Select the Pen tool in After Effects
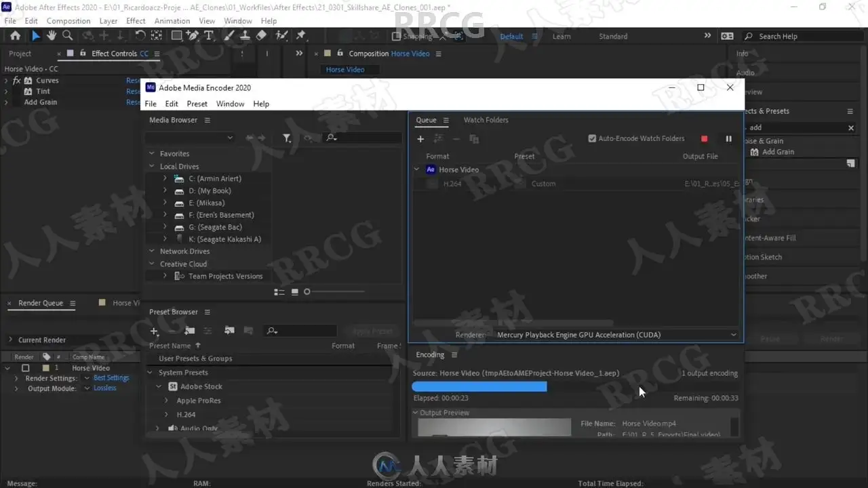Screen dimensions: 868x488 [193, 36]
